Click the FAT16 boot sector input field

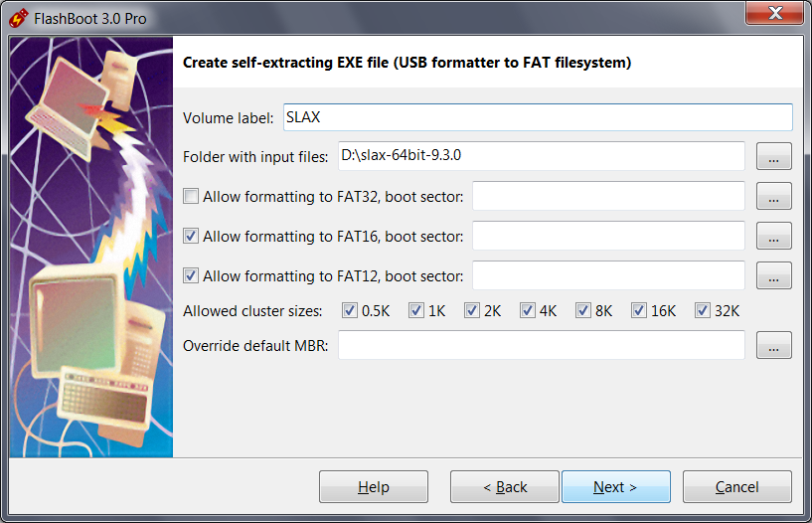(x=608, y=236)
